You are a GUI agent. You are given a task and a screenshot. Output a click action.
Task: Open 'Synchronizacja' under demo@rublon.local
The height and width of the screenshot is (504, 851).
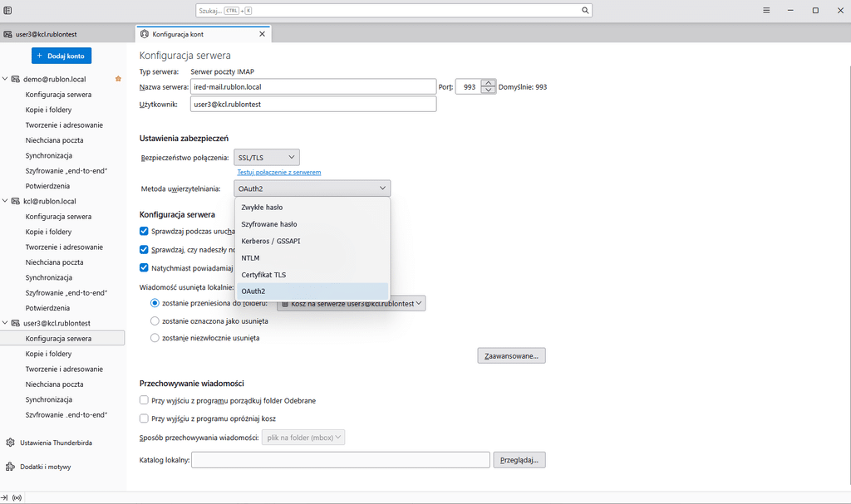click(49, 155)
